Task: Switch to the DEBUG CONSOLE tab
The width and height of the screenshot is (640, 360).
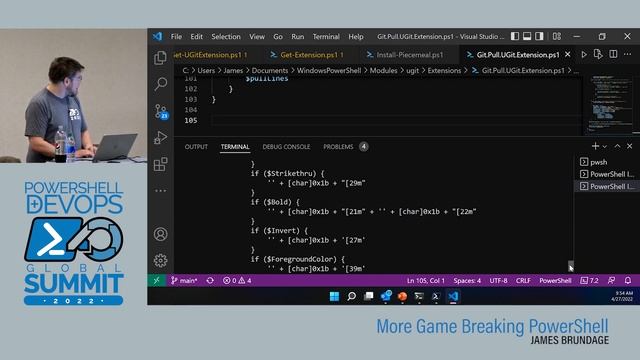Action: tap(286, 147)
